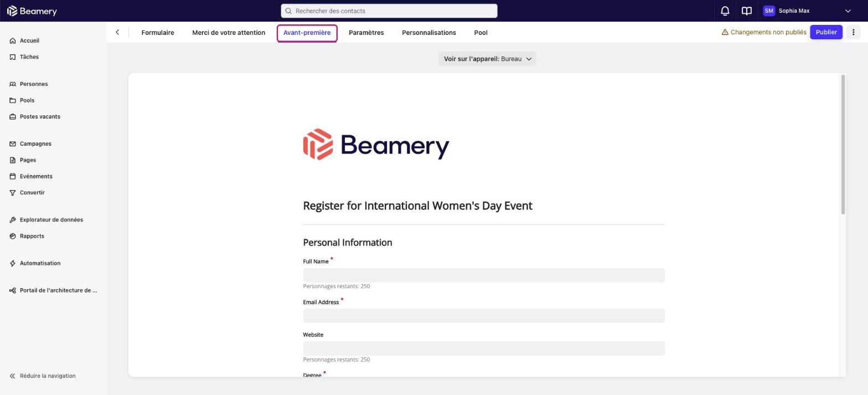This screenshot has height=395, width=868.
Task: Collapse navigation with Réduire la navigation
Action: (x=43, y=376)
